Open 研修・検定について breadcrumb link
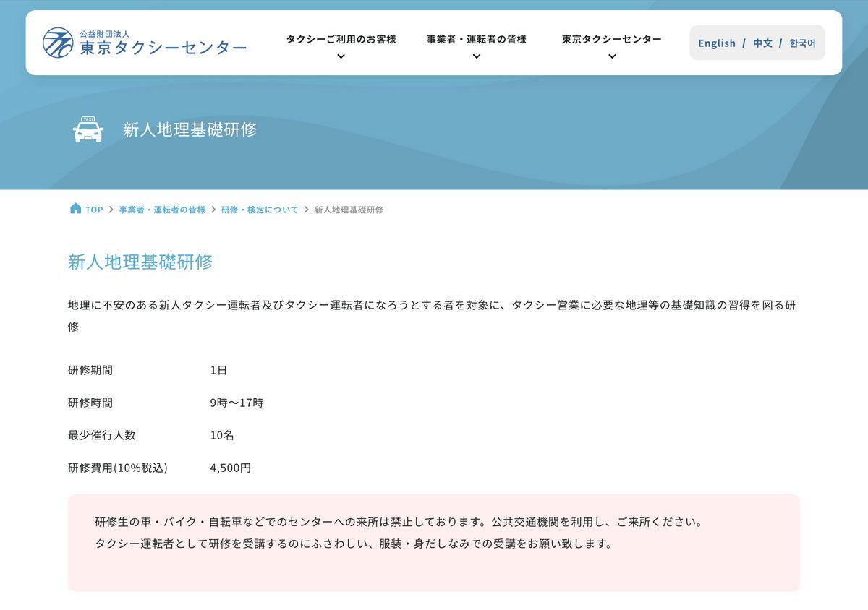 260,210
